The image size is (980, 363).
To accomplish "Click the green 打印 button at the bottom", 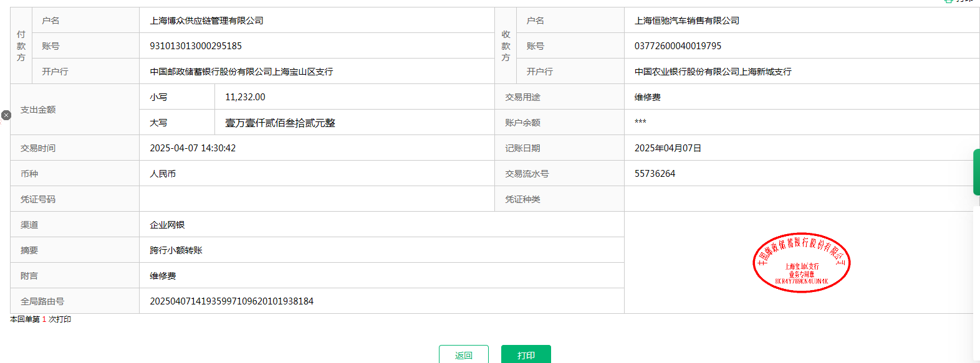I will click(526, 354).
